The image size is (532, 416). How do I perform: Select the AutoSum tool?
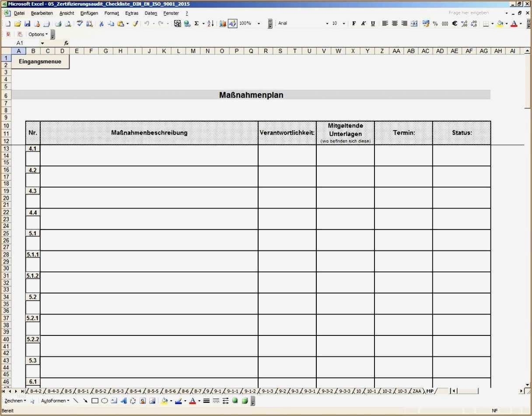pyautogui.click(x=197, y=24)
